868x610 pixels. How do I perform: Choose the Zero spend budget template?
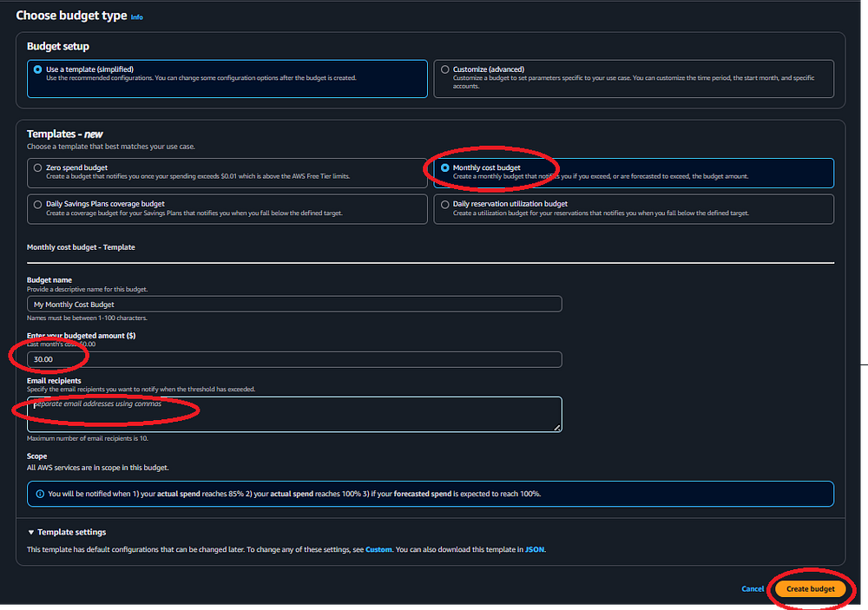37,167
